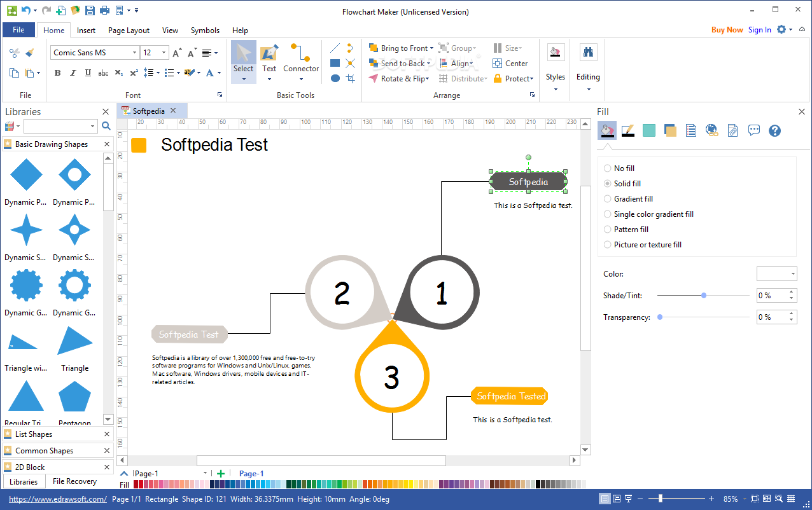Viewport: 812px width, 510px height.
Task: Switch to the Insert ribbon tab
Action: 87,30
